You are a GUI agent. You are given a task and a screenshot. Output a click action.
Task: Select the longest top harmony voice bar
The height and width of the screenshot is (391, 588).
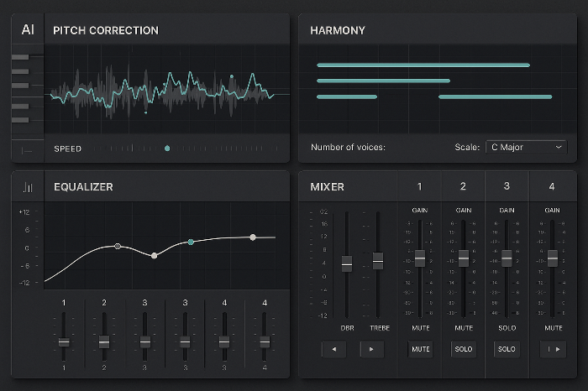(x=423, y=65)
